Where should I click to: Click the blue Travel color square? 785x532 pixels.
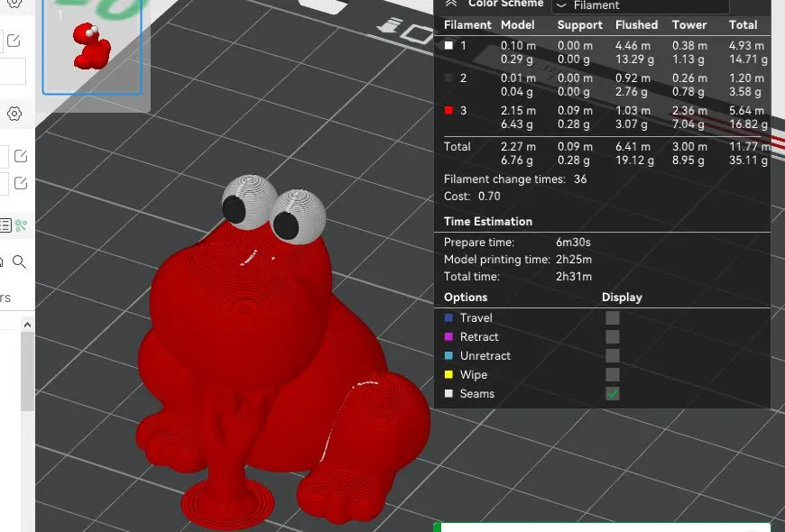click(x=449, y=318)
